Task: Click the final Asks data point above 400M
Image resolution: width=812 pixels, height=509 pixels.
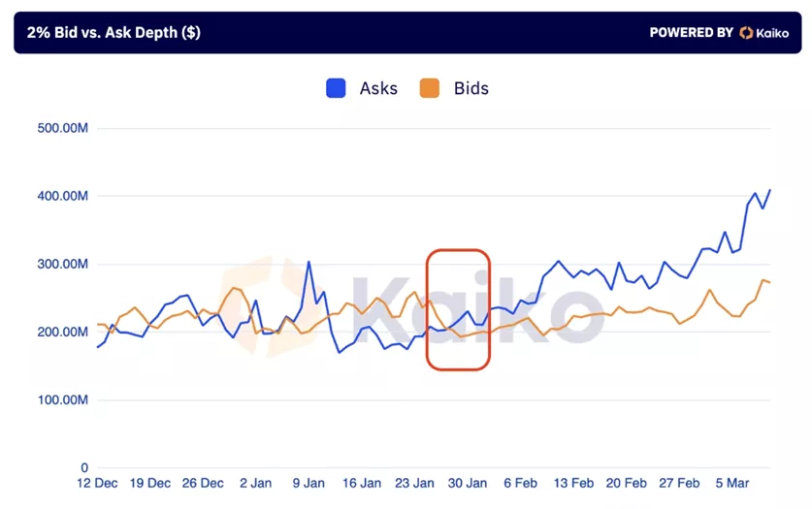Action: [770, 190]
